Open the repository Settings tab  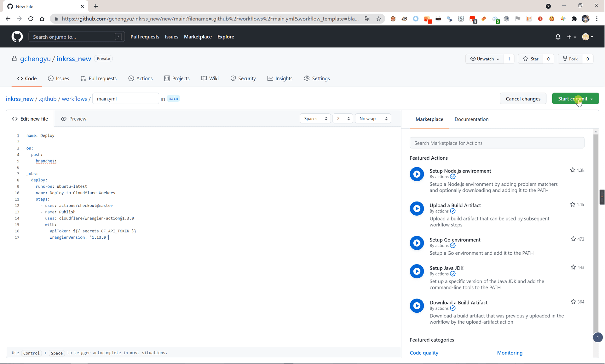point(317,78)
